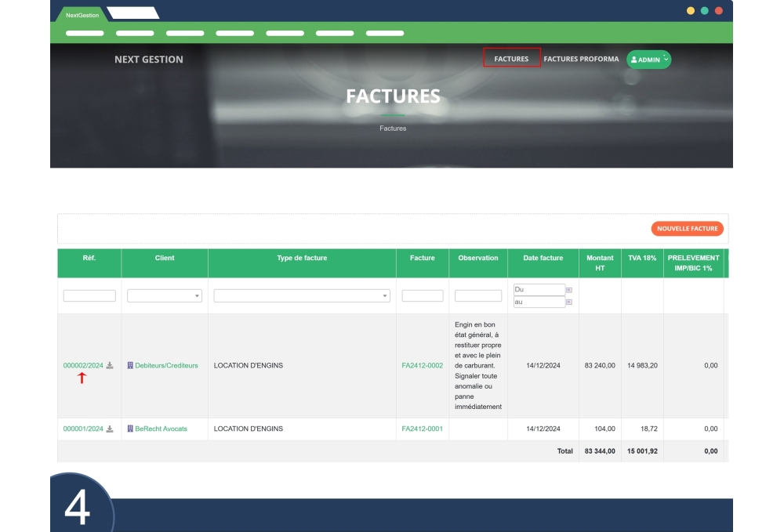Download invoice 000002/2024 via its download icon

(x=109, y=366)
